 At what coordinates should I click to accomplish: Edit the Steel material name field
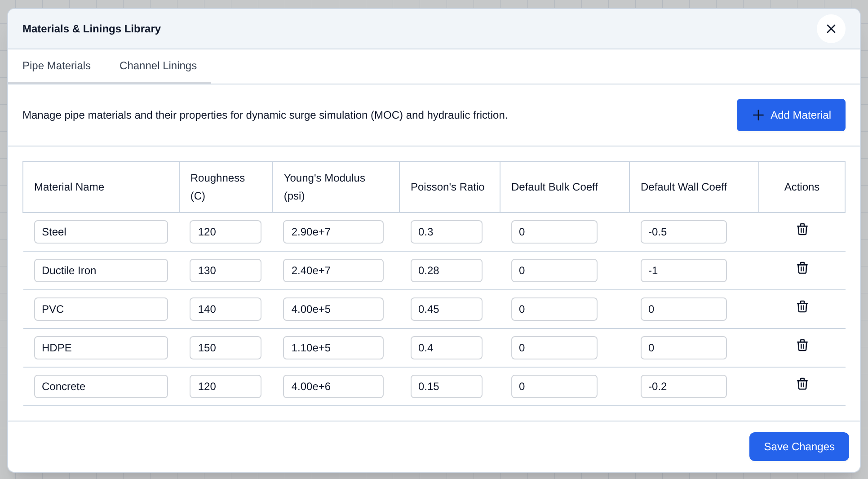[101, 232]
